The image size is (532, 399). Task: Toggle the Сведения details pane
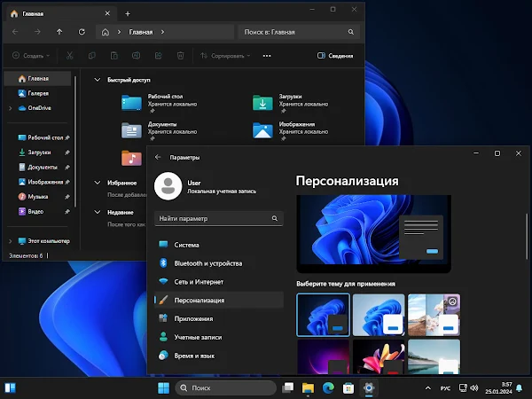pyautogui.click(x=335, y=56)
